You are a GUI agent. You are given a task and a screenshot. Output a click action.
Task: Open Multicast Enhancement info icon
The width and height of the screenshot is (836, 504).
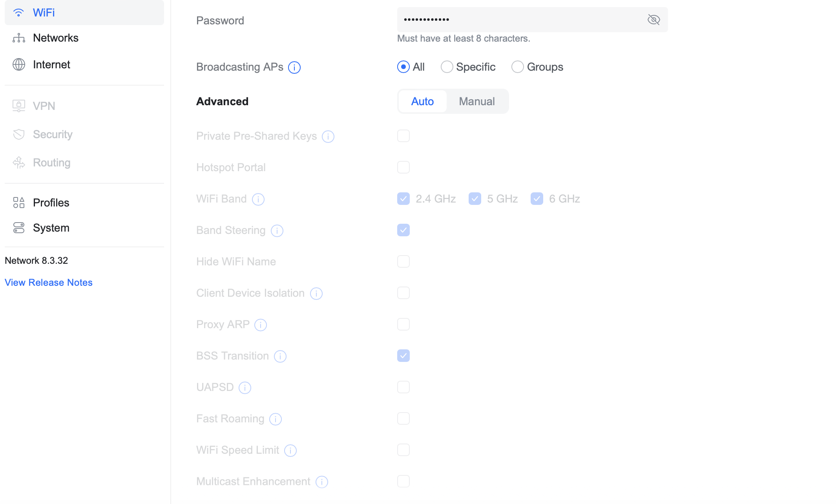322,482
